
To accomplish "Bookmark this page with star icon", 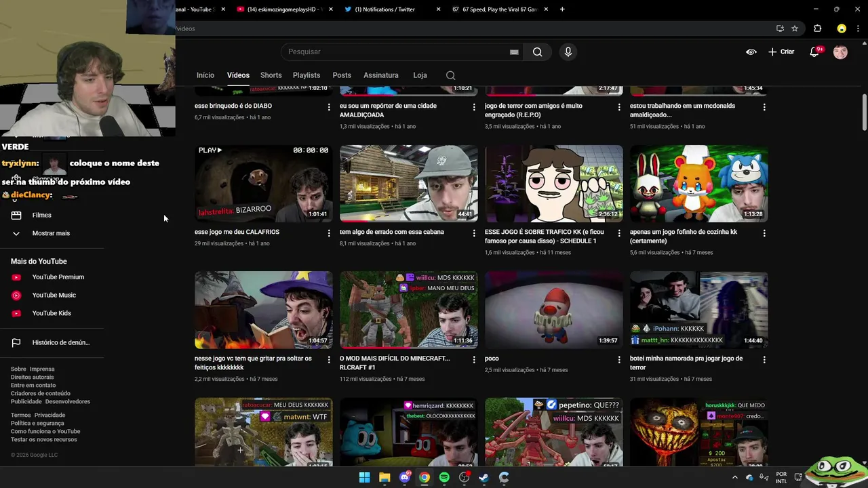I will (x=795, y=28).
